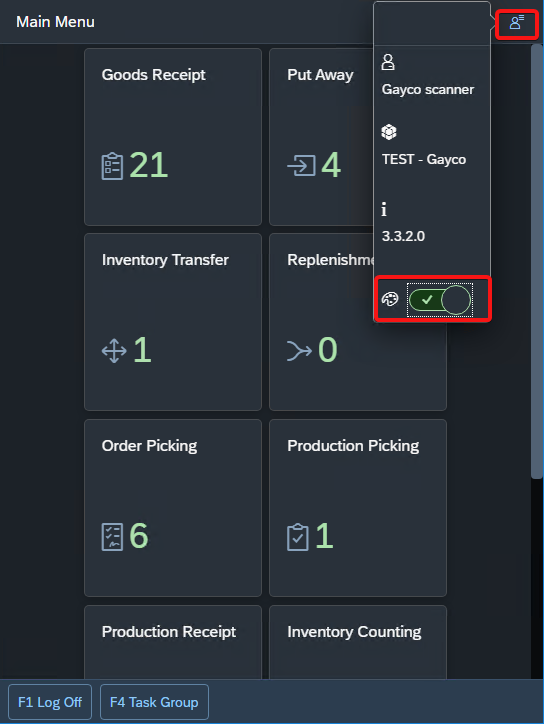Click the Order Picking checklist icon

tap(112, 537)
